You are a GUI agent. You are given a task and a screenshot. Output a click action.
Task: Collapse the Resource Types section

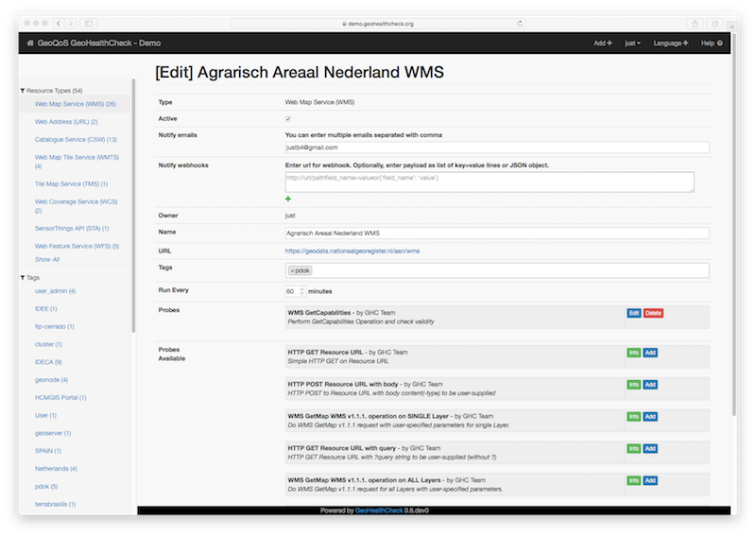23,91
